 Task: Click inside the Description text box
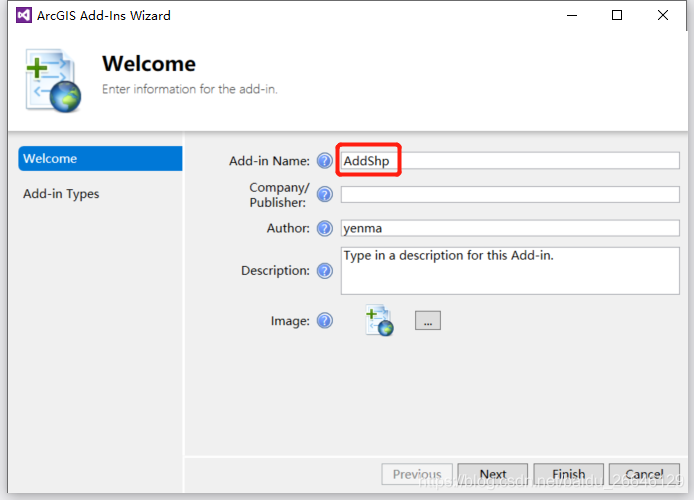click(510, 271)
